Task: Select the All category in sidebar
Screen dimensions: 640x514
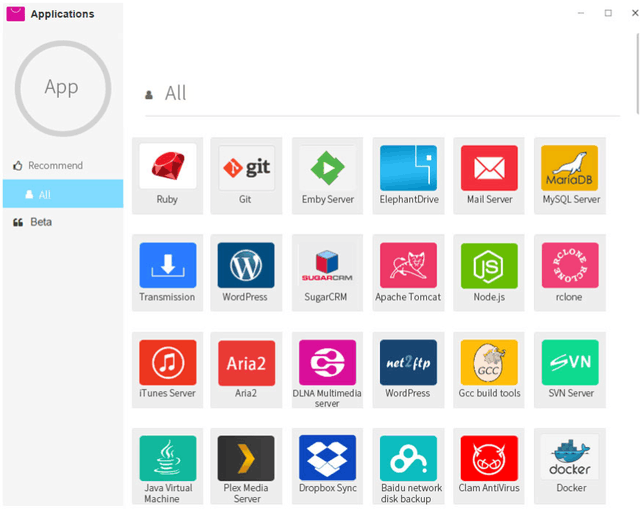Action: click(63, 194)
